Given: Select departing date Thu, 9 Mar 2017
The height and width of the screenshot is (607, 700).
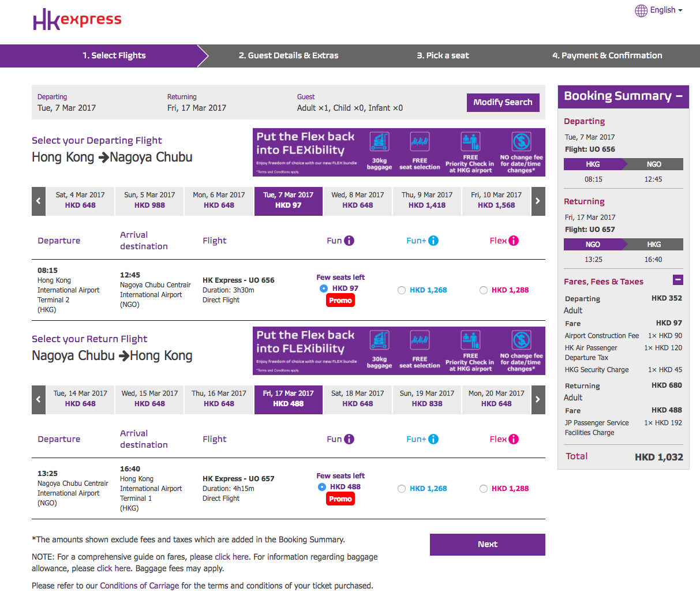Looking at the screenshot, I should click(x=427, y=201).
